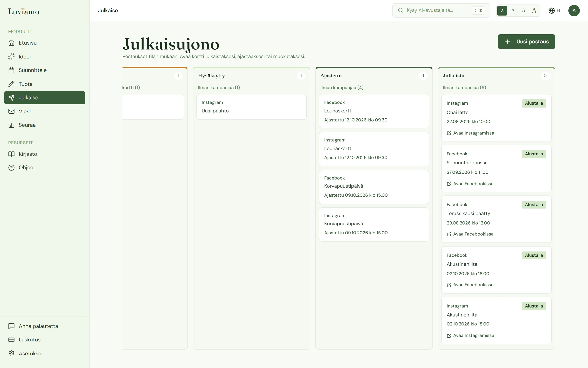Open the Etusivu home icon
Image resolution: width=588 pixels, height=368 pixels.
(x=11, y=43)
